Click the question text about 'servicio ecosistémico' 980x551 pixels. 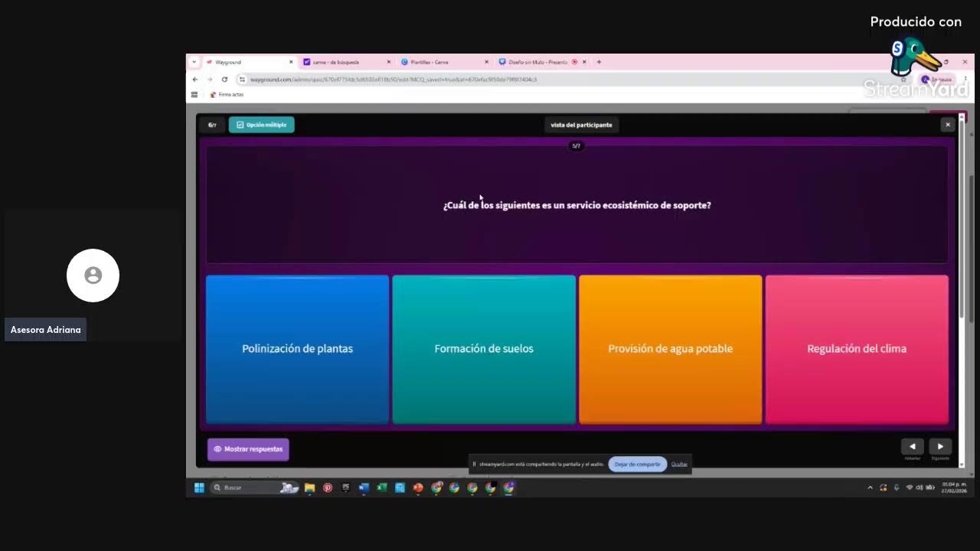click(577, 205)
